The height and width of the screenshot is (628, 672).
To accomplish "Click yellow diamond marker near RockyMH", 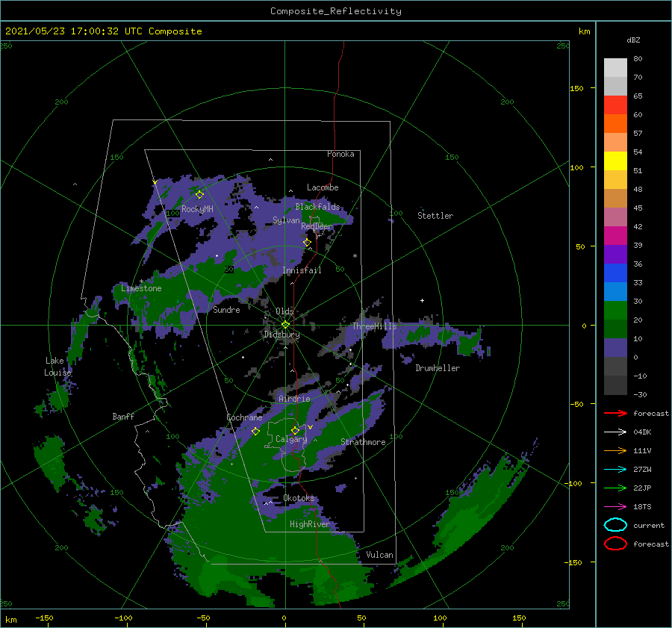I will coord(199,194).
